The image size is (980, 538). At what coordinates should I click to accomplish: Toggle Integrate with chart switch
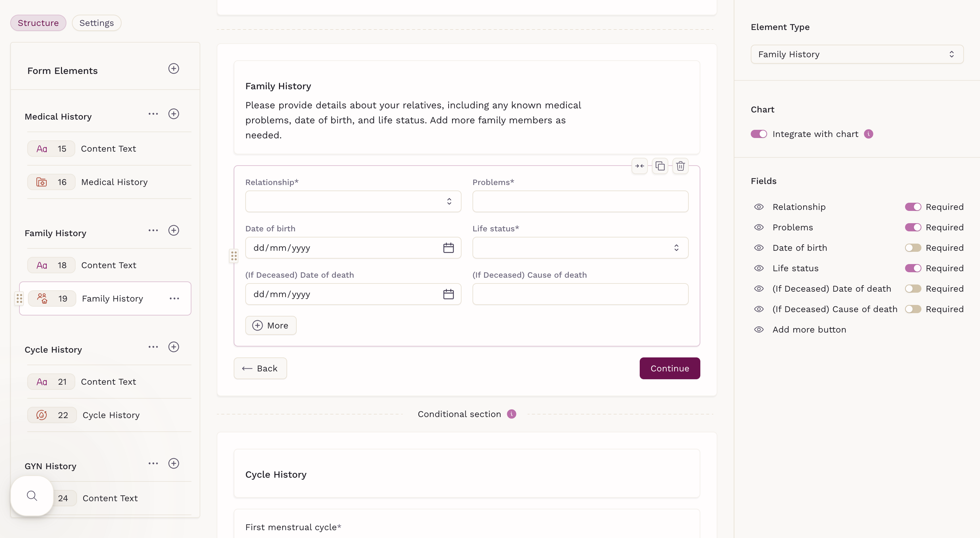[759, 134]
